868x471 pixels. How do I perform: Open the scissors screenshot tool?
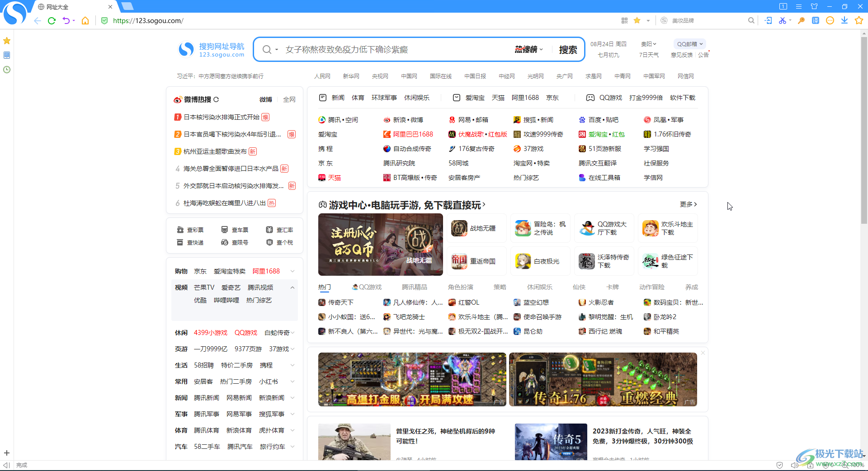pos(782,20)
